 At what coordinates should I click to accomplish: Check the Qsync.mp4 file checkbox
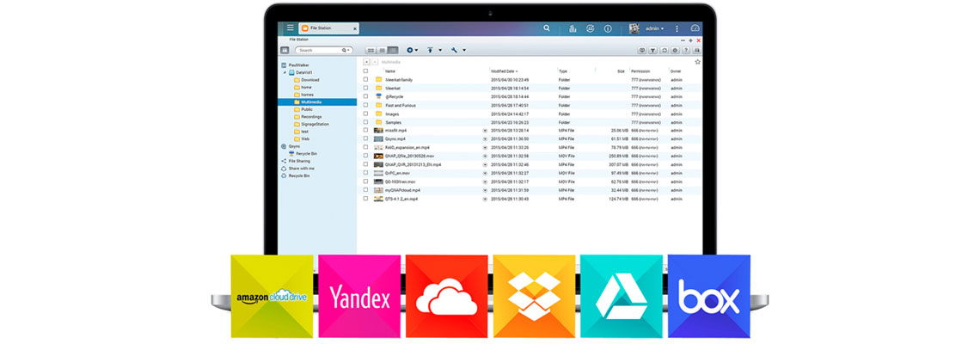point(365,138)
